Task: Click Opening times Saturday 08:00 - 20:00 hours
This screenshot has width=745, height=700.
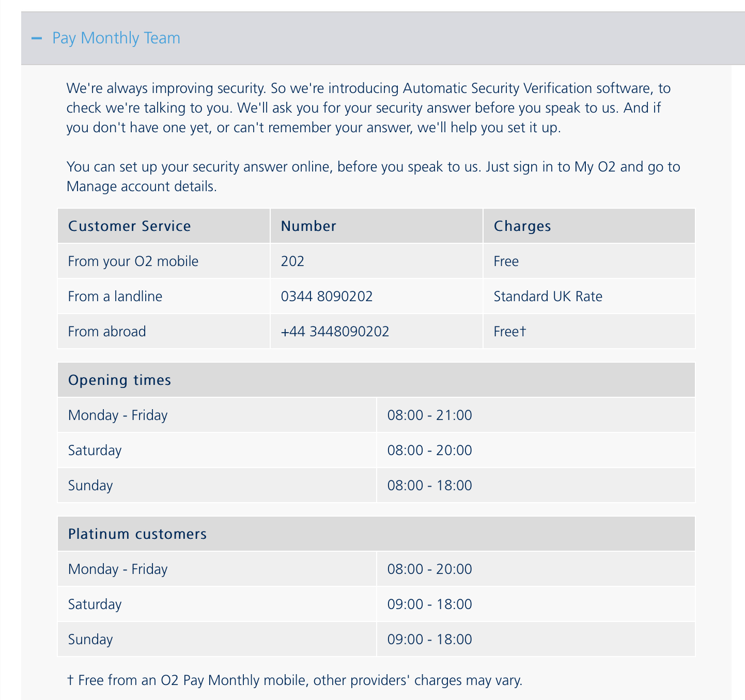Action: [x=429, y=450]
